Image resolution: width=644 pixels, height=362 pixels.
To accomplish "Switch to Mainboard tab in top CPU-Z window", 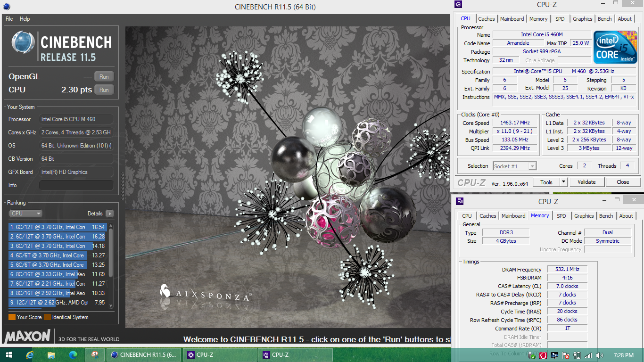I will point(512,19).
